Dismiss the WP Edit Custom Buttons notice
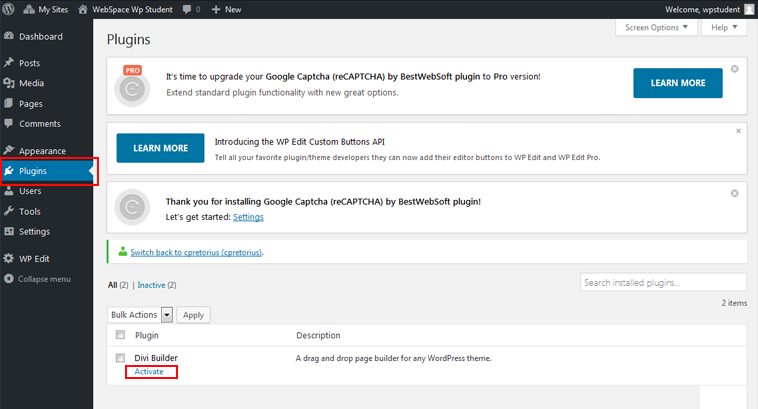The image size is (758, 409). (x=738, y=131)
